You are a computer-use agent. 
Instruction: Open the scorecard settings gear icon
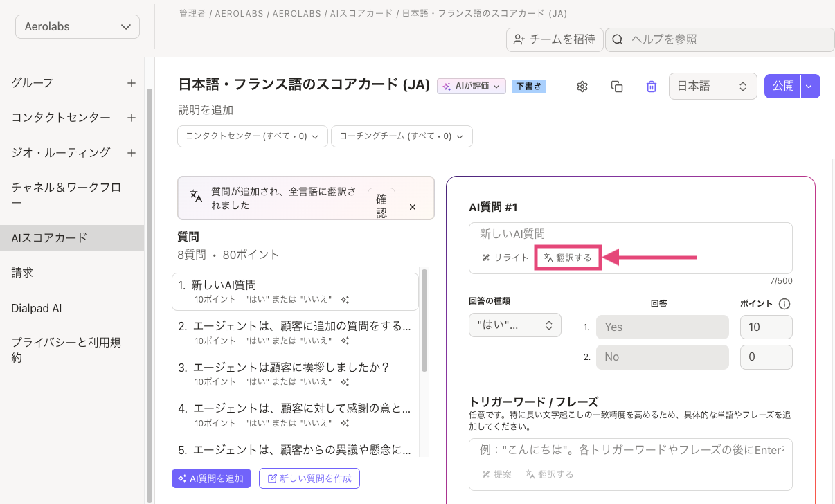pyautogui.click(x=582, y=87)
